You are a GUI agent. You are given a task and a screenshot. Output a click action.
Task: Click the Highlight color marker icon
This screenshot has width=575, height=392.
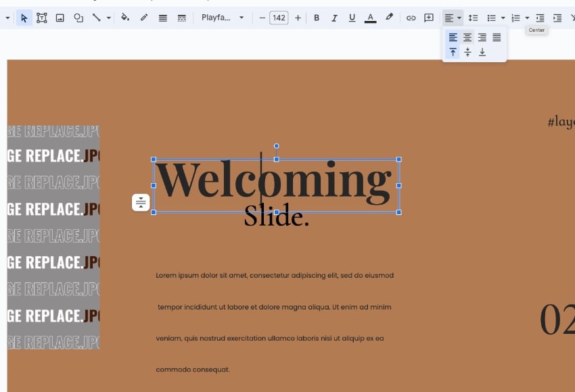[389, 18]
